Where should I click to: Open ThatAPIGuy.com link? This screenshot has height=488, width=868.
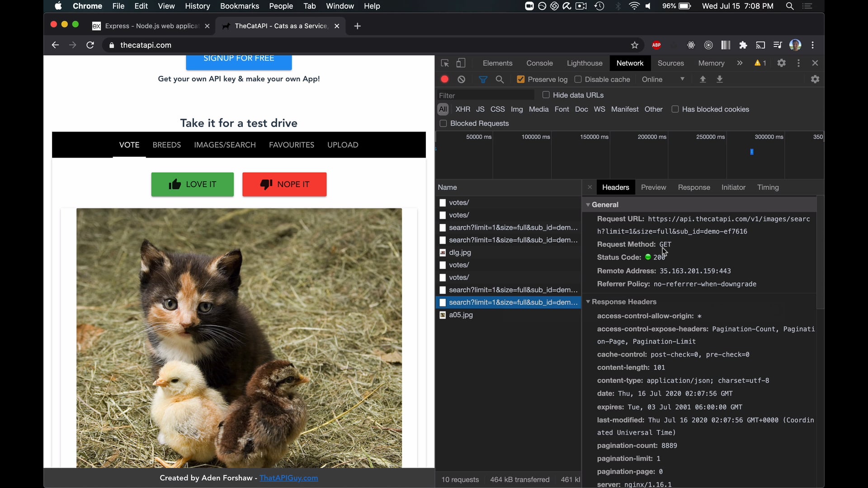pos(288,478)
